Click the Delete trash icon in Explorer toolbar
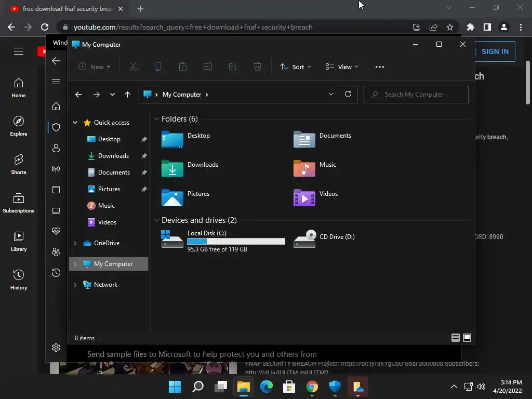 click(x=258, y=67)
